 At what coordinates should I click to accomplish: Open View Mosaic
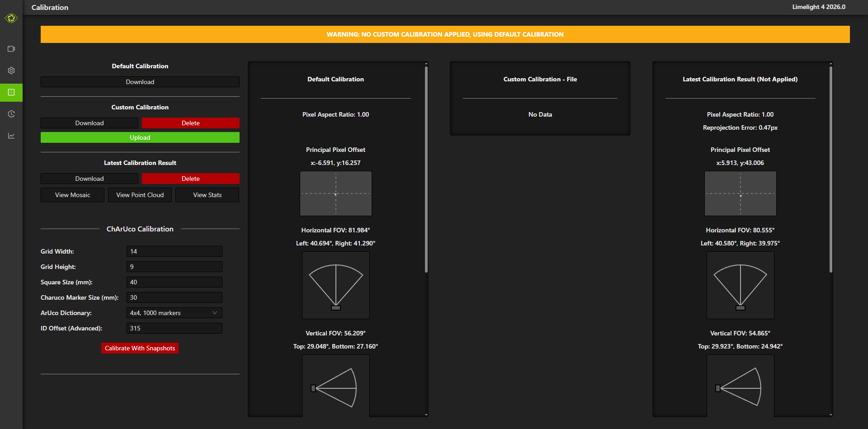click(72, 194)
